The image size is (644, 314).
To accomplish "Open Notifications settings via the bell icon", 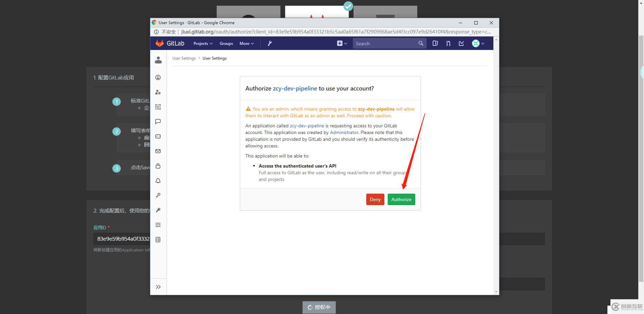I will point(158,181).
